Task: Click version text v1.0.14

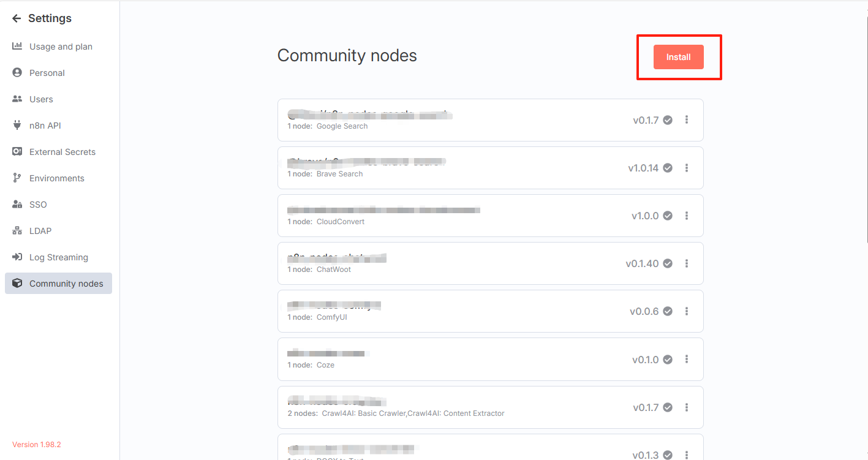Action: 643,168
